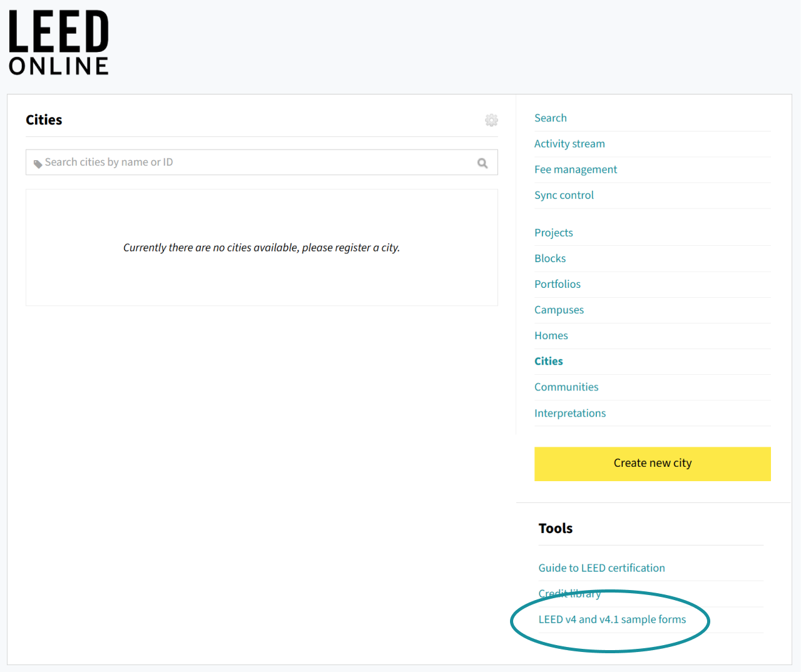Select Blocks in the sidebar menu
The width and height of the screenshot is (801, 672).
coord(549,258)
